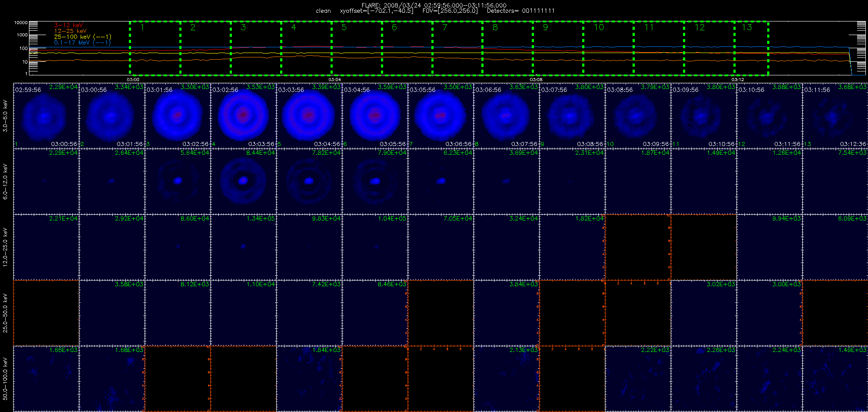Click the yellow '25-100 keV (--1)' legend entry
Image resolution: width=868 pixels, height=412 pixels.
point(83,37)
